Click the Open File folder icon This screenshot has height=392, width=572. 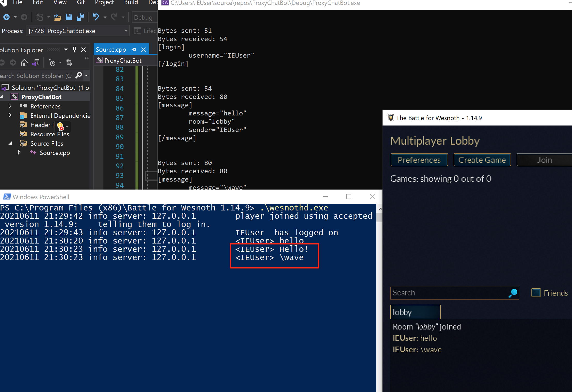pyautogui.click(x=57, y=17)
